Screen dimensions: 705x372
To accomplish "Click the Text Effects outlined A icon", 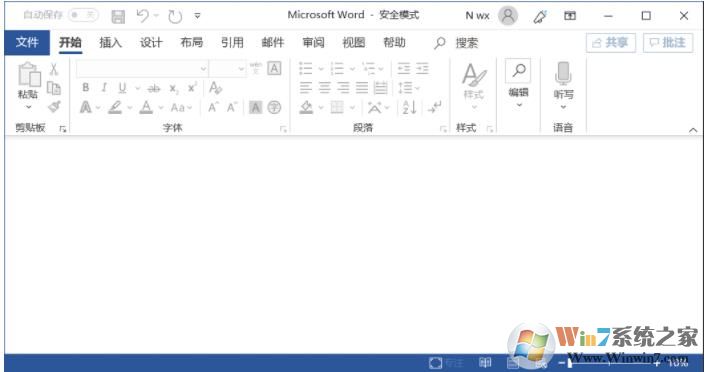I will pos(85,108).
